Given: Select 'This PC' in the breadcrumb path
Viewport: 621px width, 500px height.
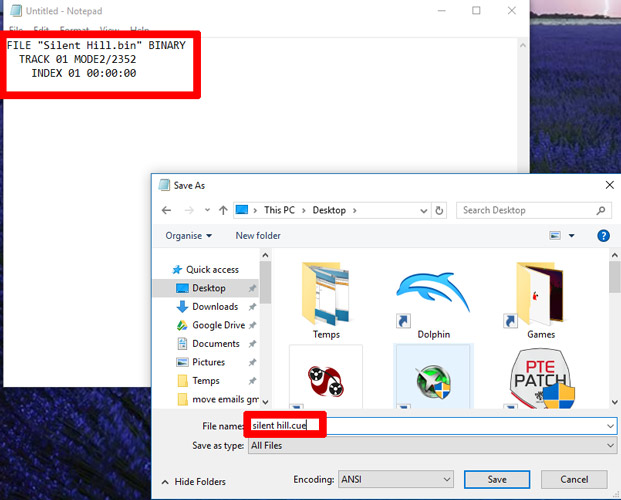Looking at the screenshot, I should click(x=280, y=210).
